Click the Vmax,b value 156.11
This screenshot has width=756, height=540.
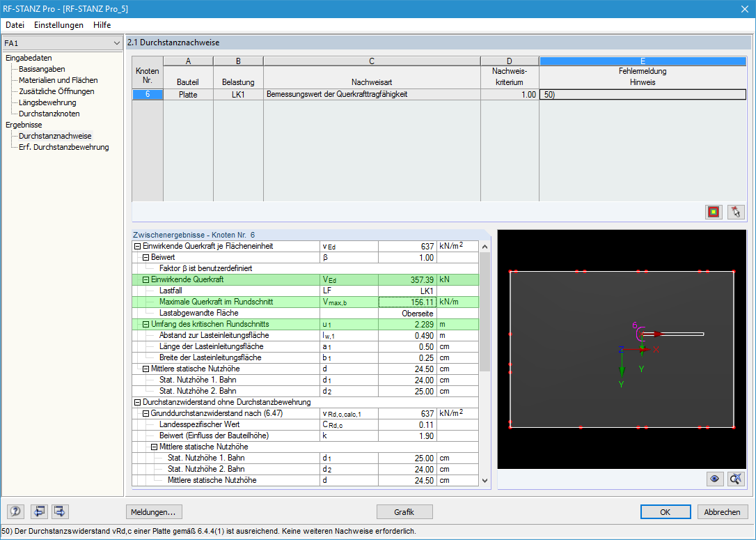click(407, 302)
